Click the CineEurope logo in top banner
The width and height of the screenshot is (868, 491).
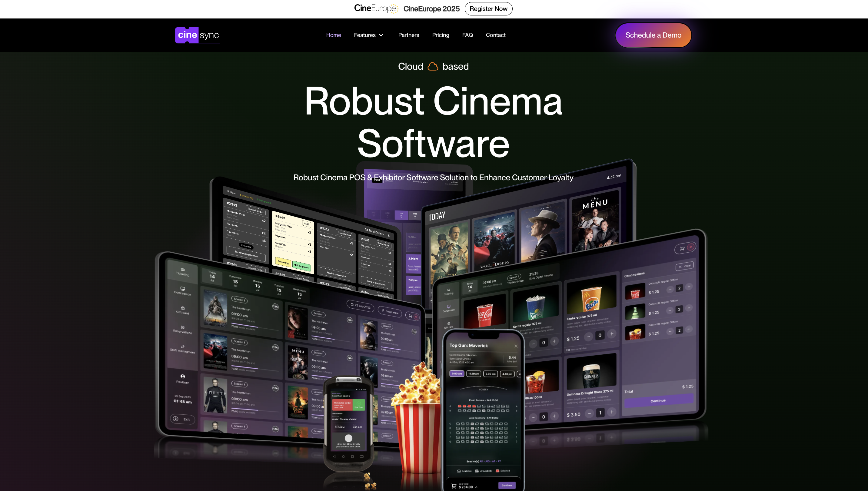(x=376, y=8)
